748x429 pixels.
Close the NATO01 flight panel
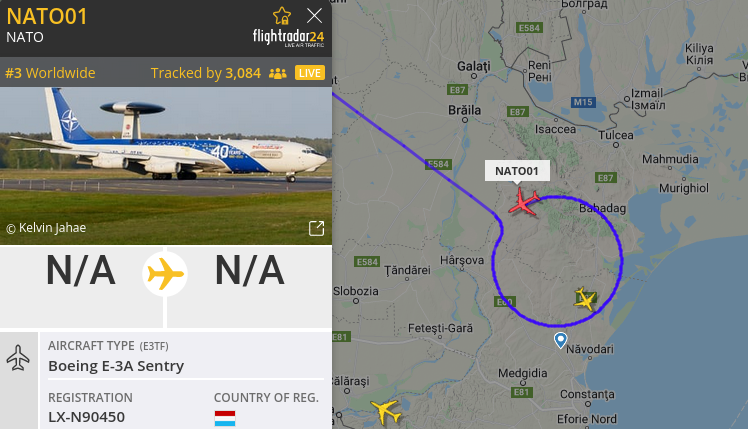(314, 16)
